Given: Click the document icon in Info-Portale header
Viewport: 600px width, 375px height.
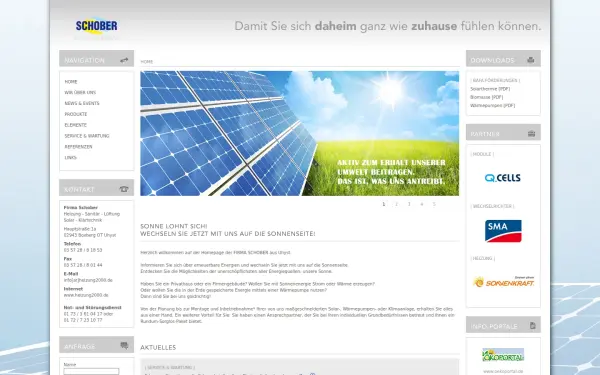Looking at the screenshot, I should pyautogui.click(x=533, y=326).
